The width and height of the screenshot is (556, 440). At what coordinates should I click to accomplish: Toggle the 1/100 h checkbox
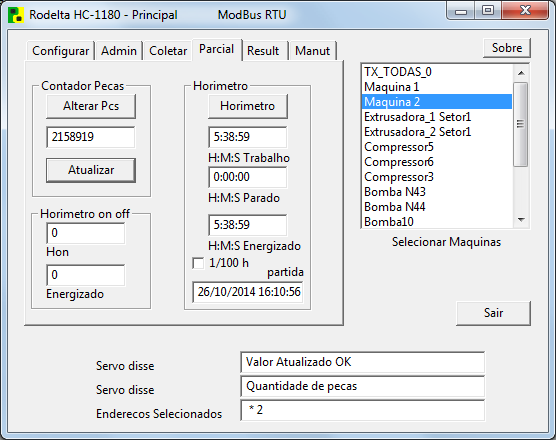click(198, 263)
